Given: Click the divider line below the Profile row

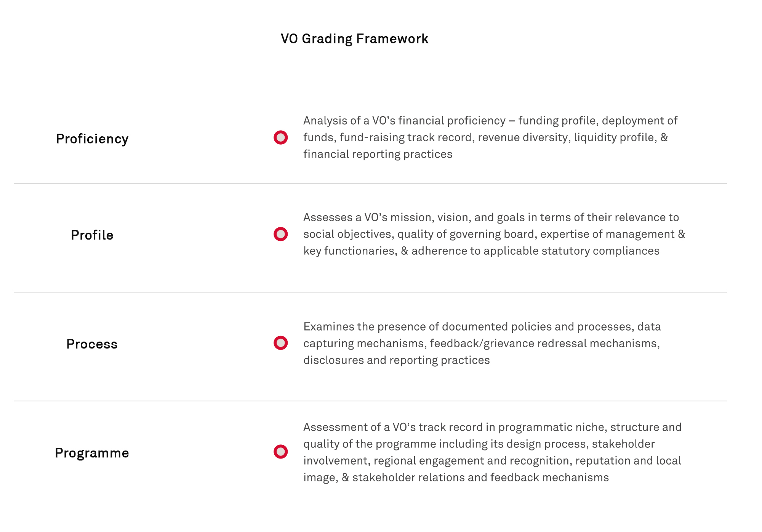Looking at the screenshot, I should click(x=370, y=292).
